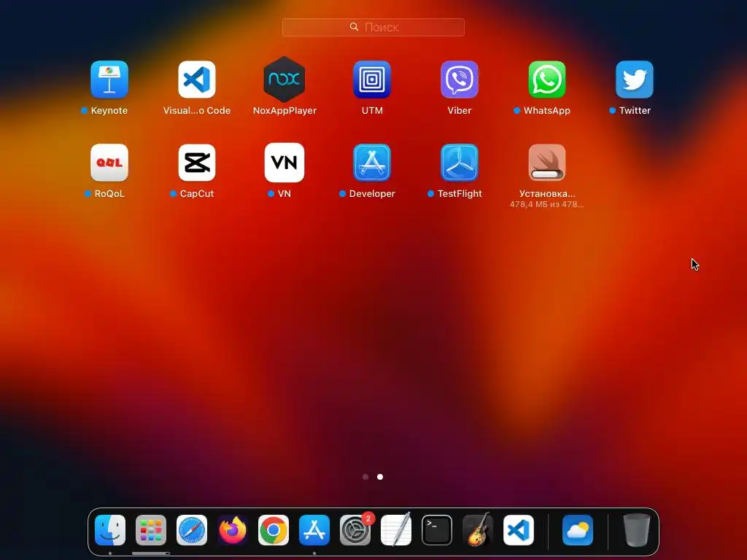The width and height of the screenshot is (747, 560).
Task: Open CapCut video editor
Action: tap(197, 163)
